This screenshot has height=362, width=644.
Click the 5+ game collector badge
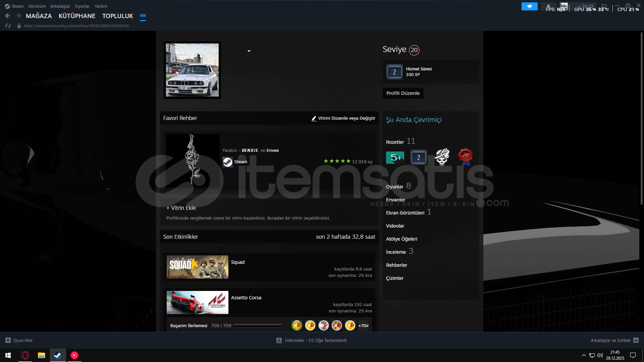395,158
